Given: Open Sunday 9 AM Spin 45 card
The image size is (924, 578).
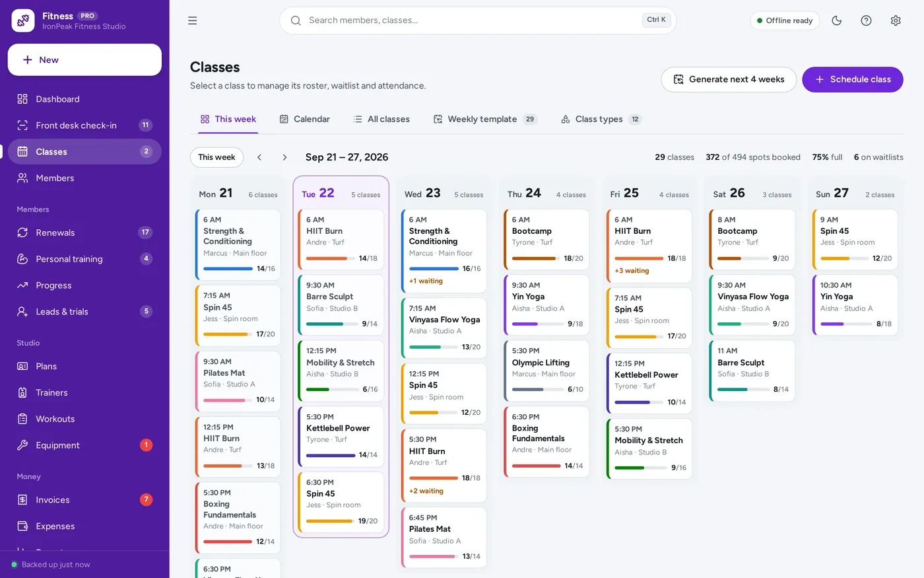Looking at the screenshot, I should tap(855, 240).
